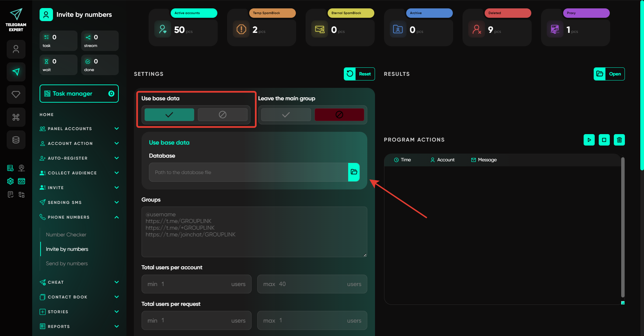
Task: Browse for database file with folder icon
Action: 354,172
